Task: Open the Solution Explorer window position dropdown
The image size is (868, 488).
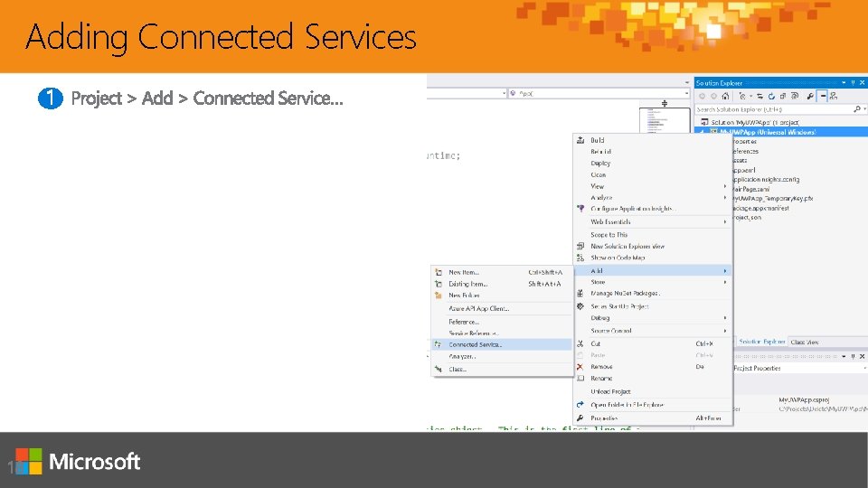Action: 844,83
